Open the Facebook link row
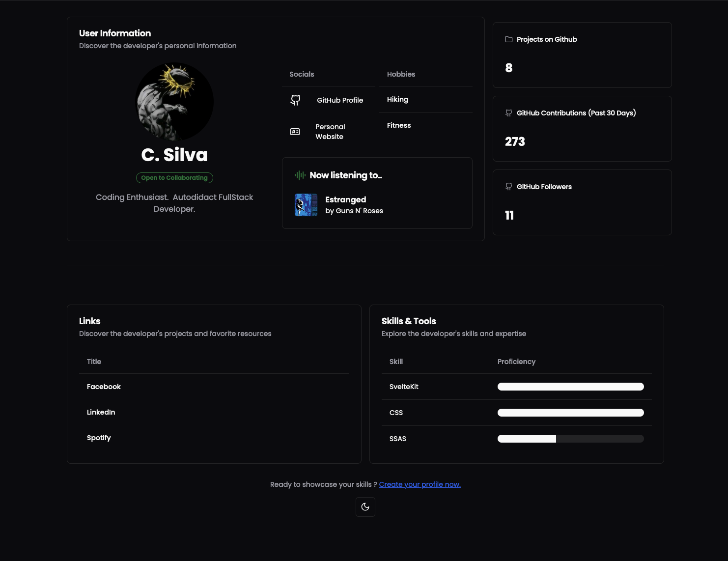The image size is (728, 561). point(214,387)
